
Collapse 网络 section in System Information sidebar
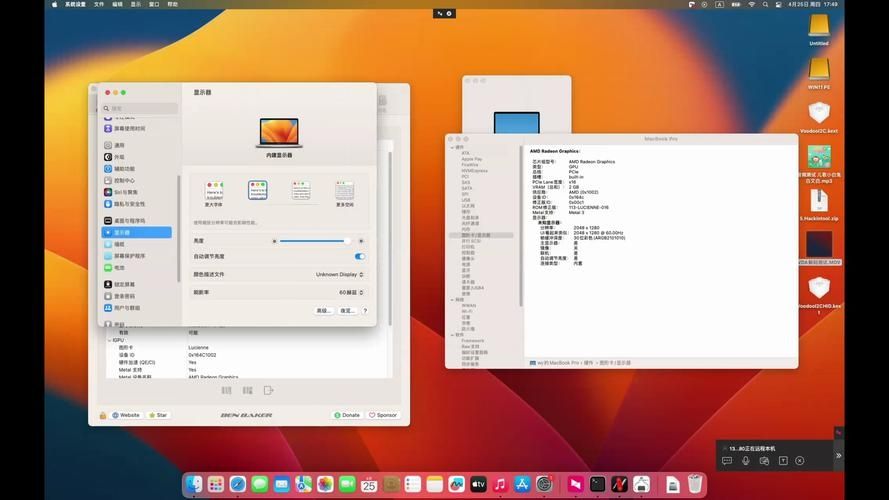pyautogui.click(x=452, y=300)
